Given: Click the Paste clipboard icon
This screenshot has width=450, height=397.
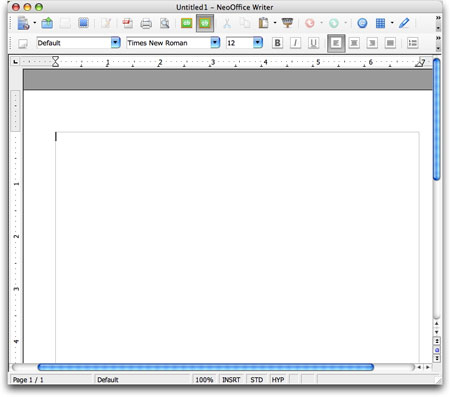Looking at the screenshot, I should [263, 23].
